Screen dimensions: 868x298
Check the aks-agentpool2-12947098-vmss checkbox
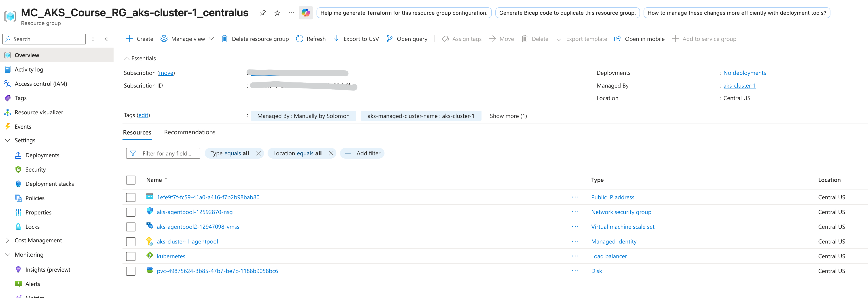click(x=131, y=227)
